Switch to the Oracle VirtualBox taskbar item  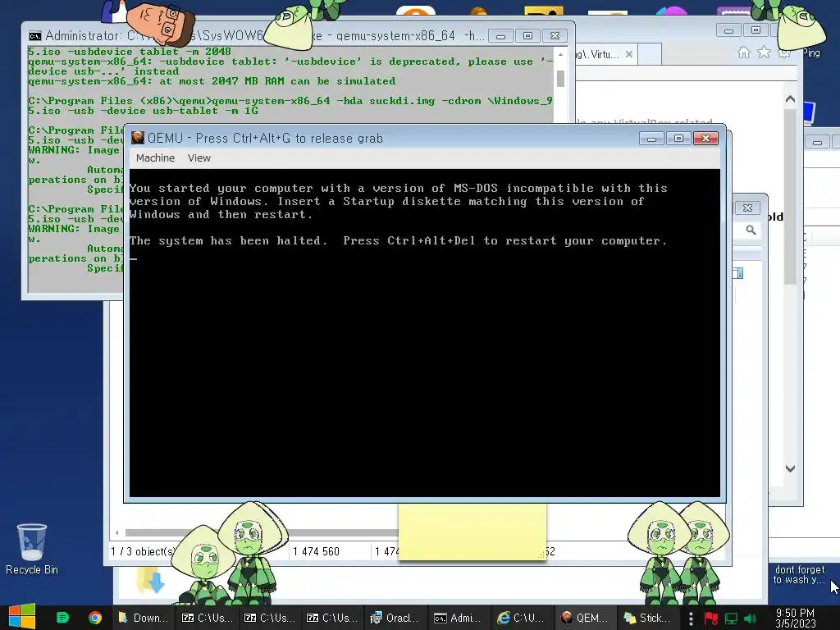pos(395,618)
